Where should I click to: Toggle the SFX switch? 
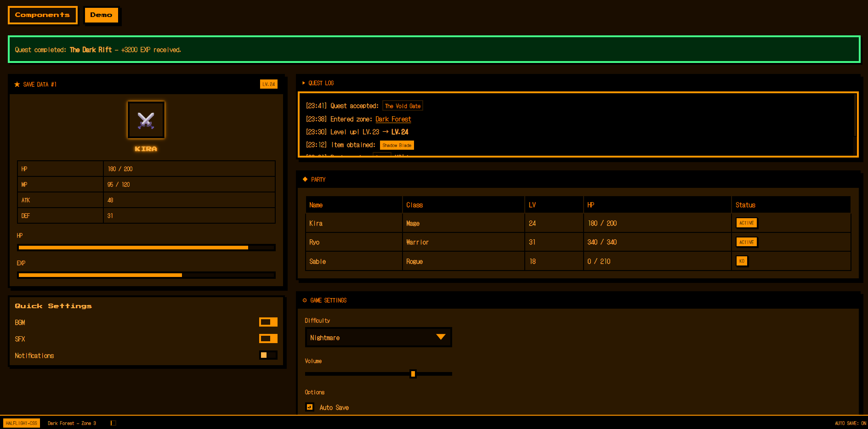click(x=268, y=339)
